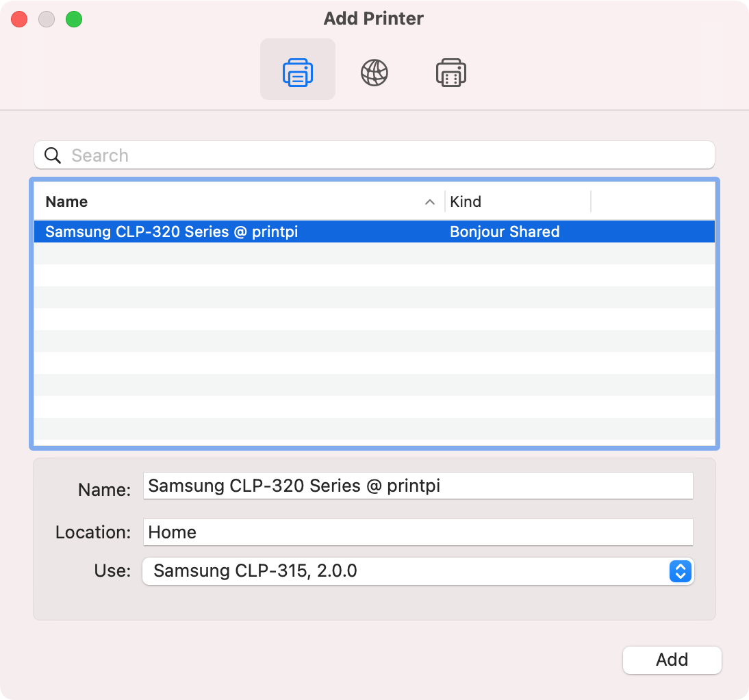This screenshot has height=700, width=749.
Task: Click the Bonjour Shared kind cell
Action: click(505, 232)
